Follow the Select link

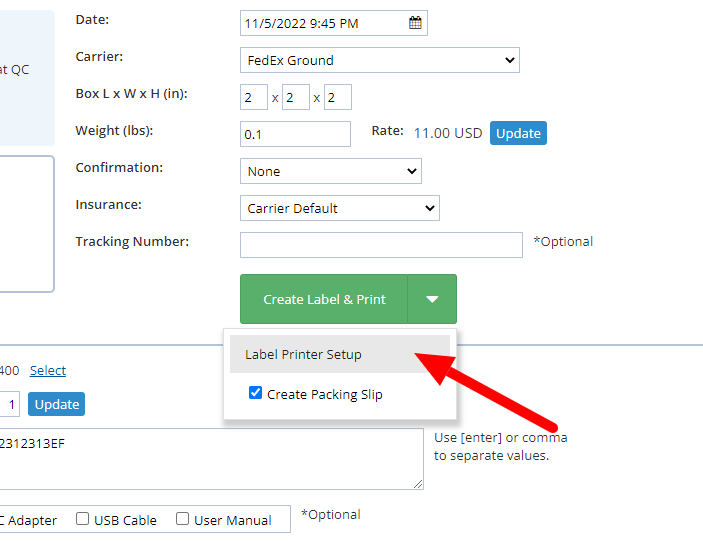pyautogui.click(x=48, y=370)
